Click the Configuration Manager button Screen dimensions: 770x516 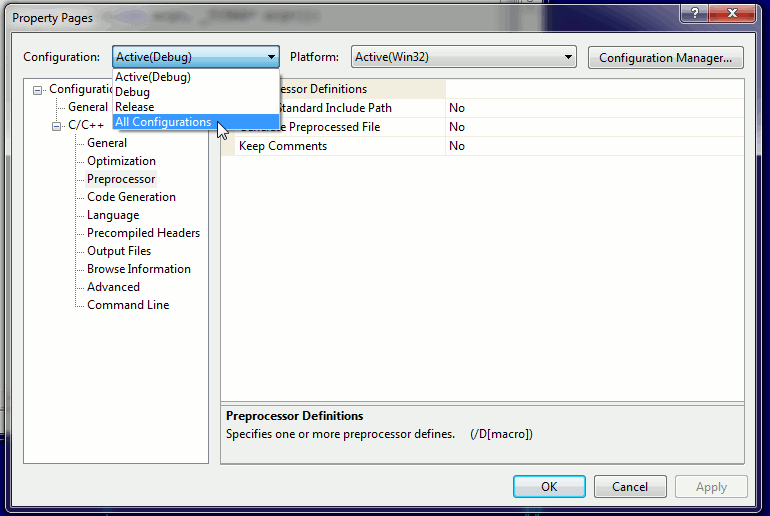(x=665, y=57)
